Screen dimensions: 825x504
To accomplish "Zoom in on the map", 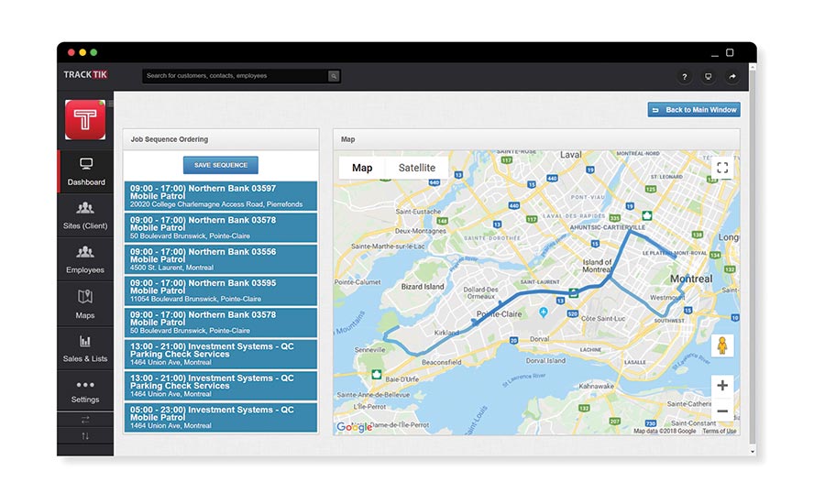I will [722, 386].
